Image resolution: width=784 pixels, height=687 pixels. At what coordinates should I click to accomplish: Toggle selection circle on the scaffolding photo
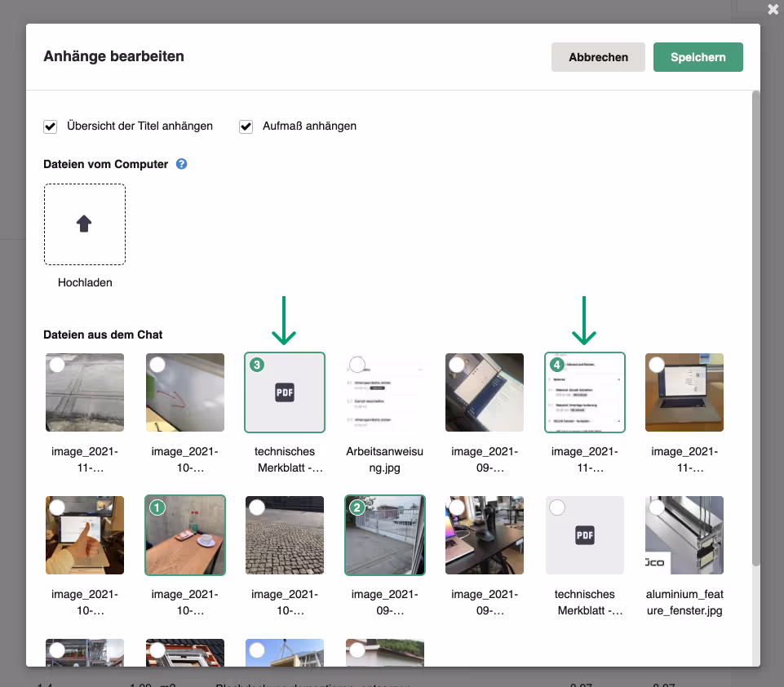point(57,650)
